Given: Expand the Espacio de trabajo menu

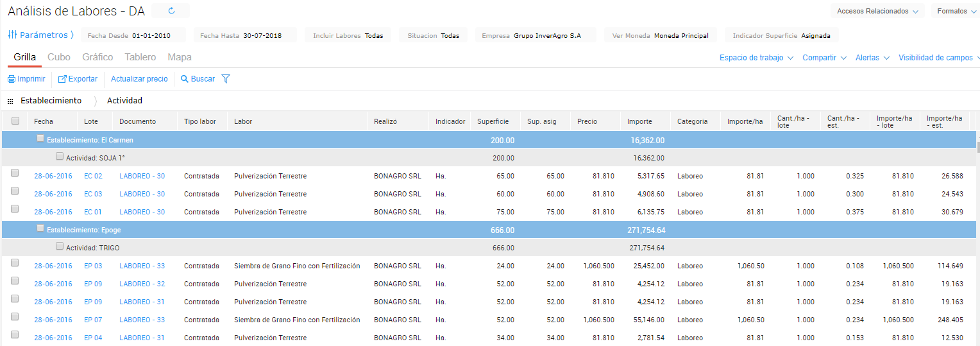Looking at the screenshot, I should pyautogui.click(x=756, y=58).
